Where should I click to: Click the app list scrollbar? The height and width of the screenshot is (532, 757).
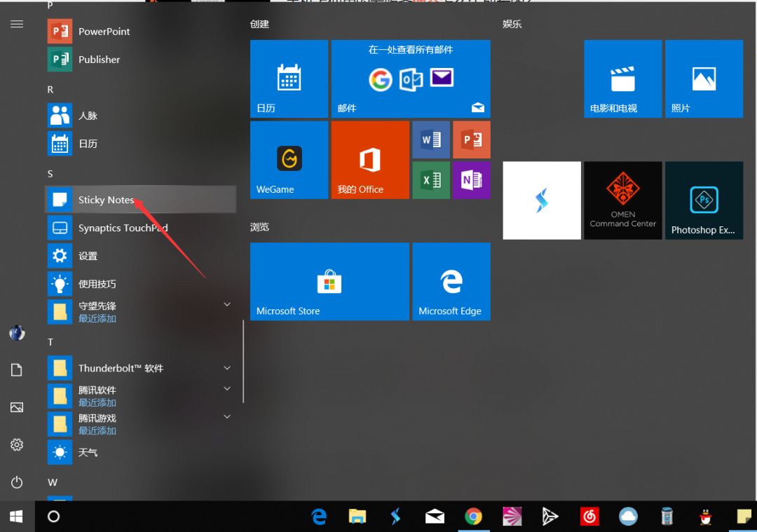(243, 361)
